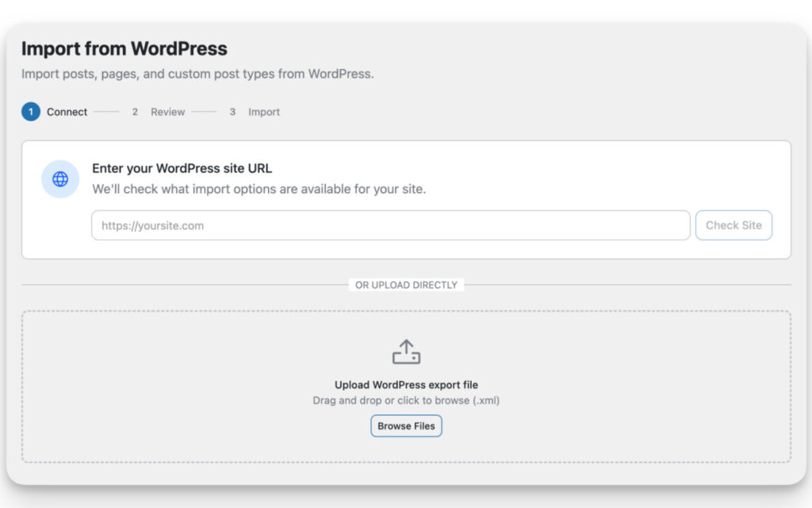The image size is (812, 508).
Task: Select the Import step in the progress bar
Action: (263, 112)
